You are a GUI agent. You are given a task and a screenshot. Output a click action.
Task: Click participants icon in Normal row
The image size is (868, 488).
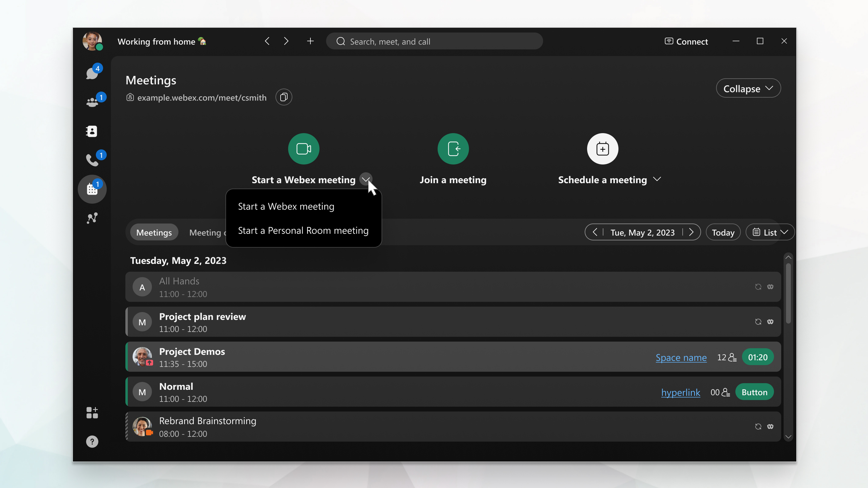pyautogui.click(x=725, y=392)
